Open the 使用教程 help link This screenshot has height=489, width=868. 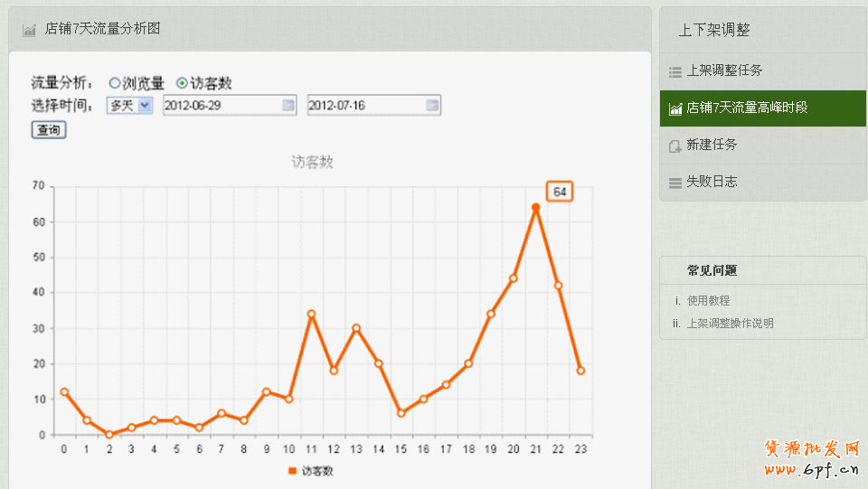point(708,301)
